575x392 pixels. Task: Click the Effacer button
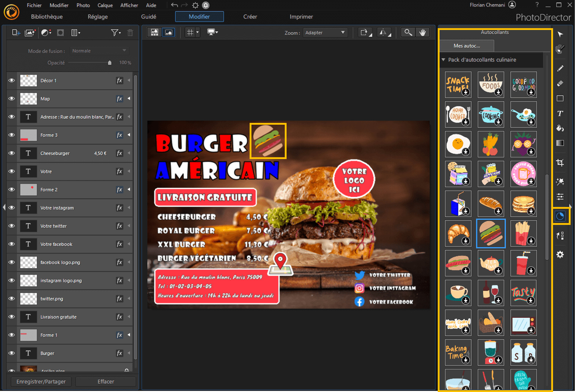(x=106, y=382)
